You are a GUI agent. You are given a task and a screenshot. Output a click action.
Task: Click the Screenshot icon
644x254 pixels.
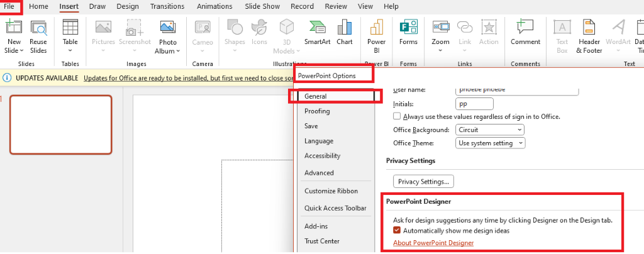coord(135,28)
